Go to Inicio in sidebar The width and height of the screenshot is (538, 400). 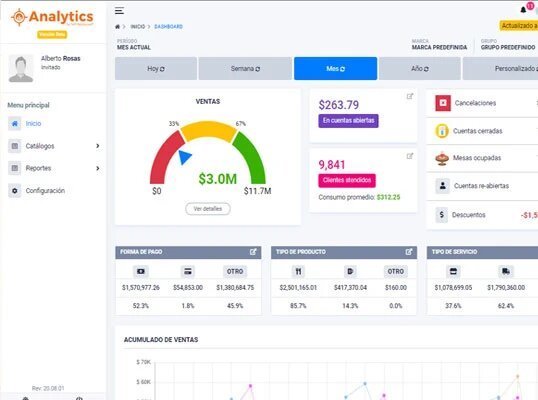click(33, 123)
